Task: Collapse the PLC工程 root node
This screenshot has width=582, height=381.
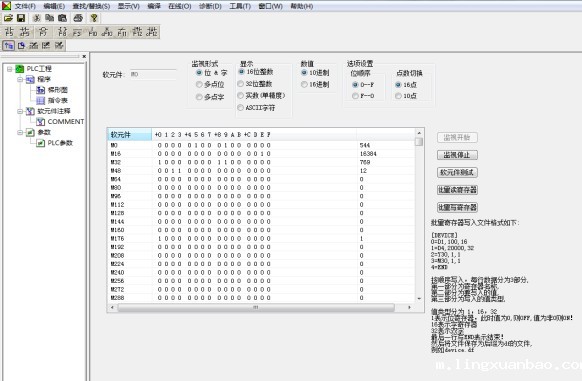Action: (10, 69)
